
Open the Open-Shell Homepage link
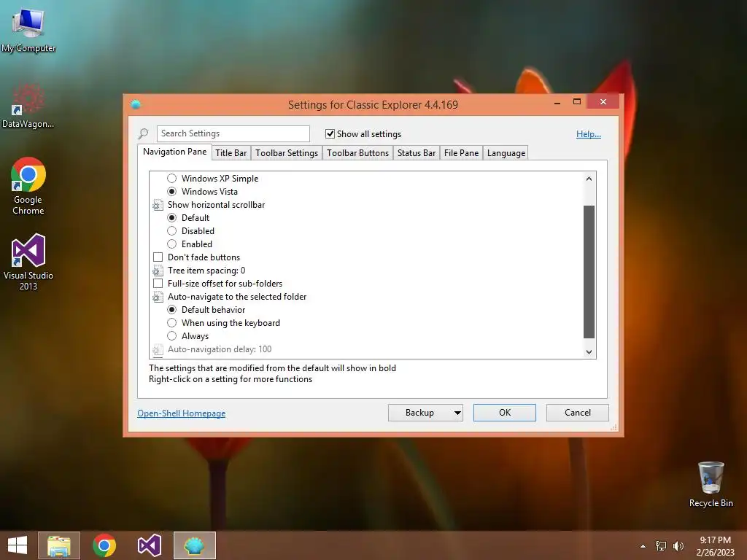[181, 413]
